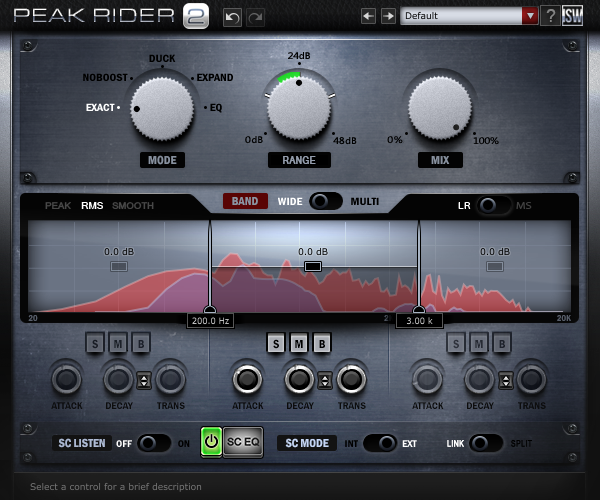Click the mid band TRANS knob
Screen dimensions: 600x500
[351, 379]
